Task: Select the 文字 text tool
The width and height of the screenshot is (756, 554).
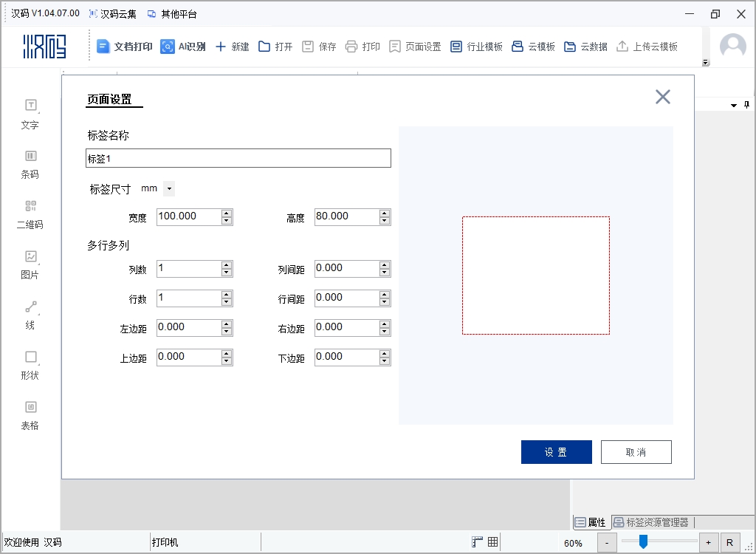Action: [x=30, y=113]
